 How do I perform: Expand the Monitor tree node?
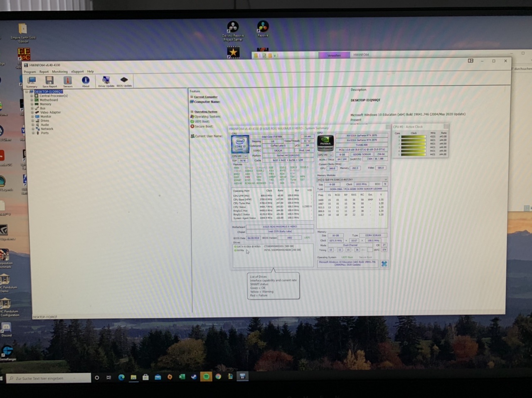click(32, 117)
